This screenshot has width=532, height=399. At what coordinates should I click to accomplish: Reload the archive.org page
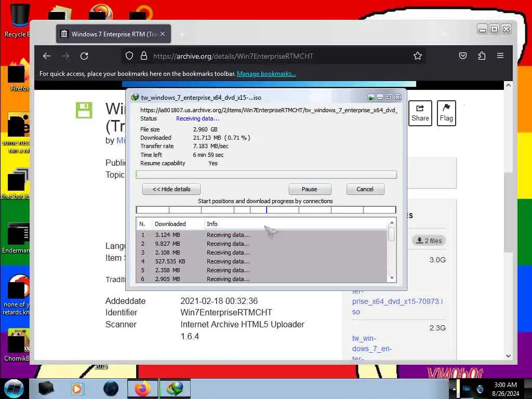[x=84, y=56]
